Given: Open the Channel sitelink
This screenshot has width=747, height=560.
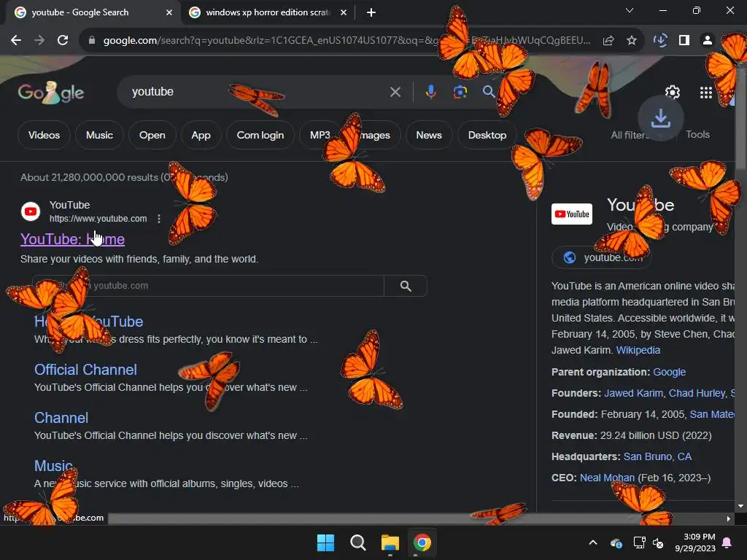Looking at the screenshot, I should coord(61,418).
